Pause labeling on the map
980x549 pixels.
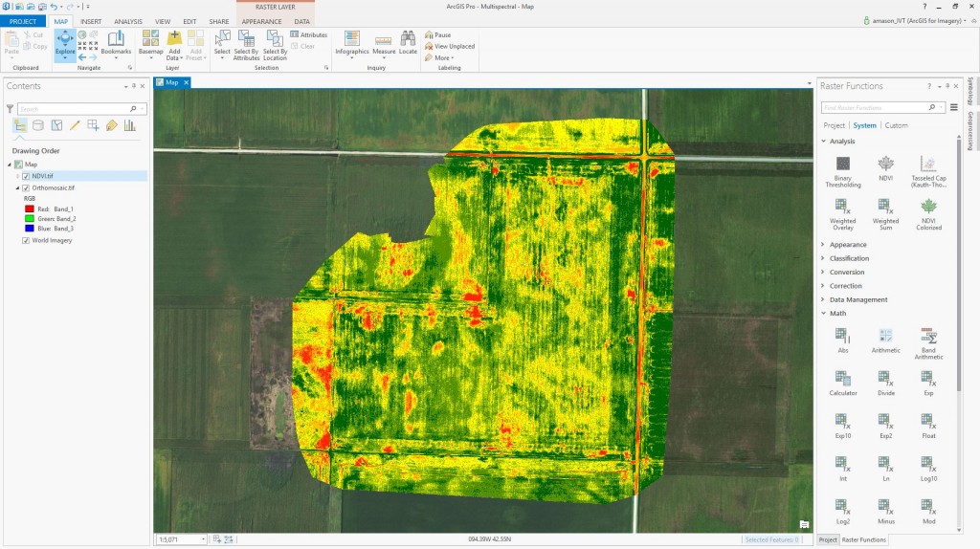[437, 35]
